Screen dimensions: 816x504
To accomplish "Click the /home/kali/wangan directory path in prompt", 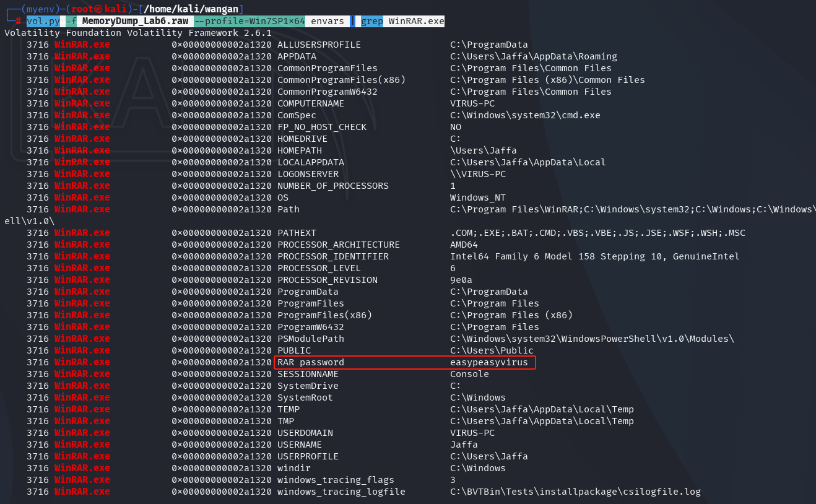I will 193,9.
